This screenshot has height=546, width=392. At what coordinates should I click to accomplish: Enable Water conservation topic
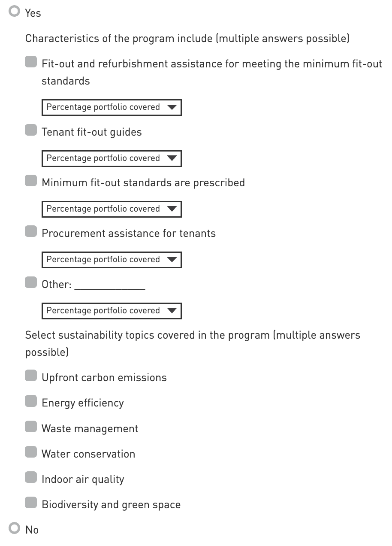point(31,452)
